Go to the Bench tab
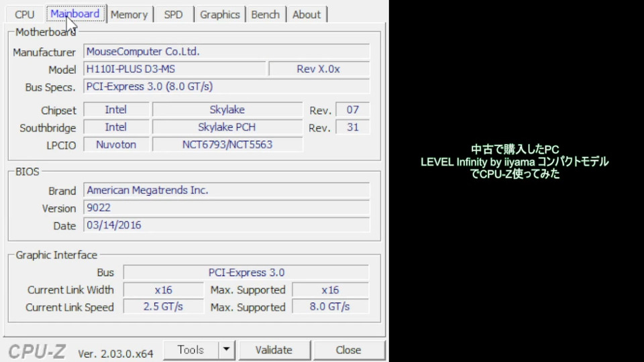 [x=266, y=15]
